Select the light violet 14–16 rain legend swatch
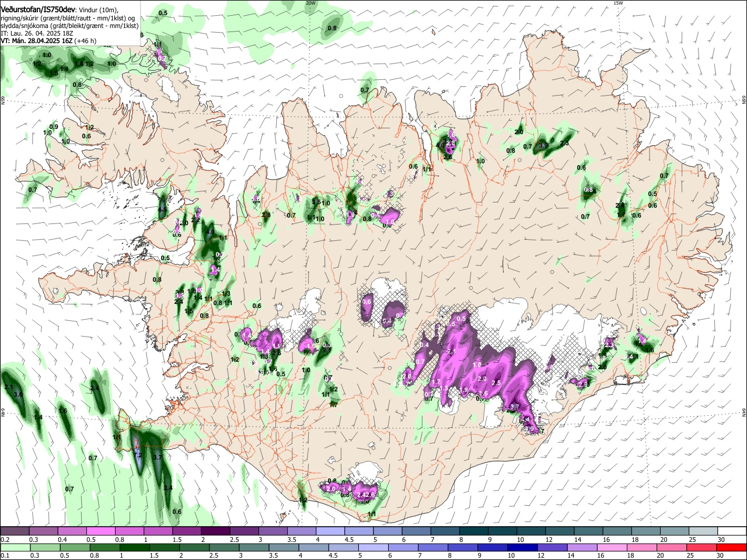The width and height of the screenshot is (747, 560). [x=581, y=547]
